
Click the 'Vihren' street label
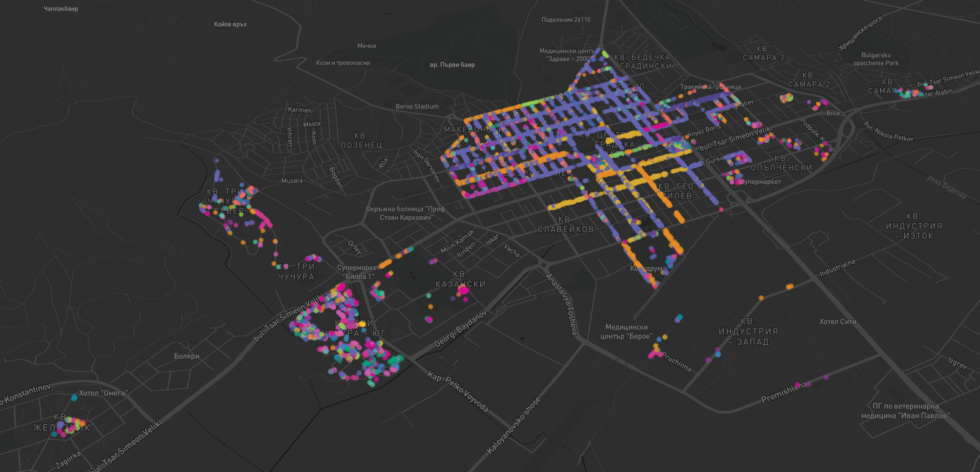[x=290, y=136]
